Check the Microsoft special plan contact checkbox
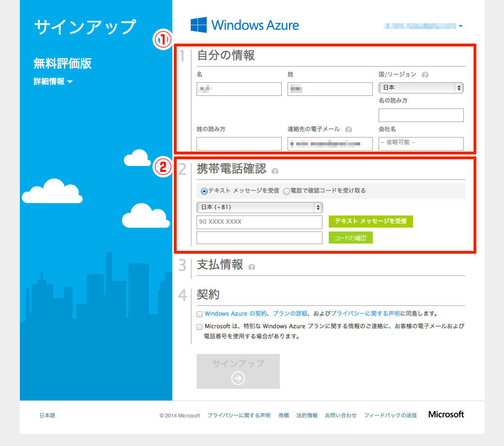The image size is (504, 446). (199, 327)
